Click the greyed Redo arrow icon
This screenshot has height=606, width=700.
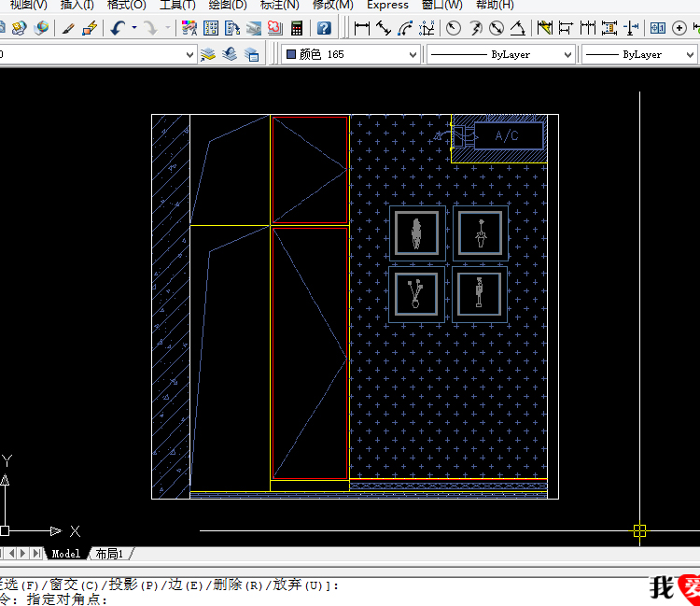(151, 28)
